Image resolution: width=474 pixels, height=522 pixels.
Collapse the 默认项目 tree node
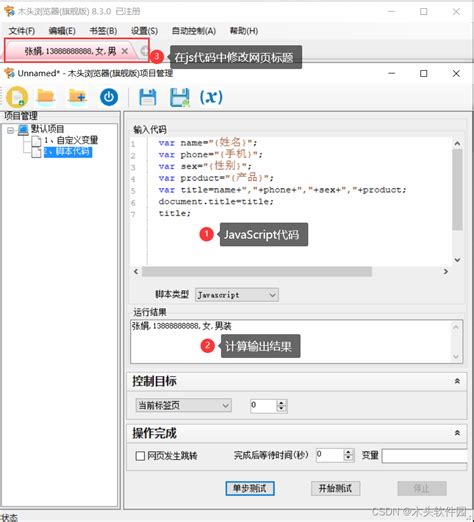pos(11,130)
